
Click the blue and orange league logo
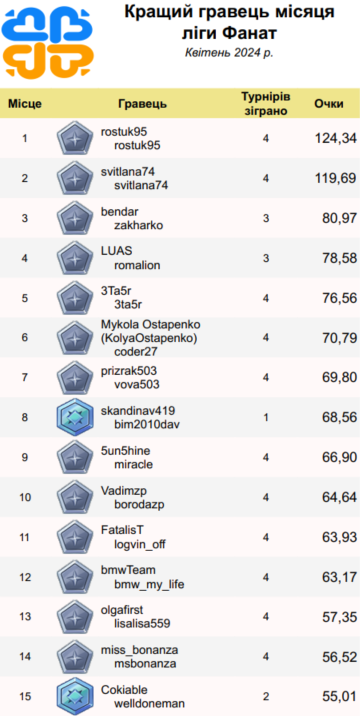(x=47, y=43)
